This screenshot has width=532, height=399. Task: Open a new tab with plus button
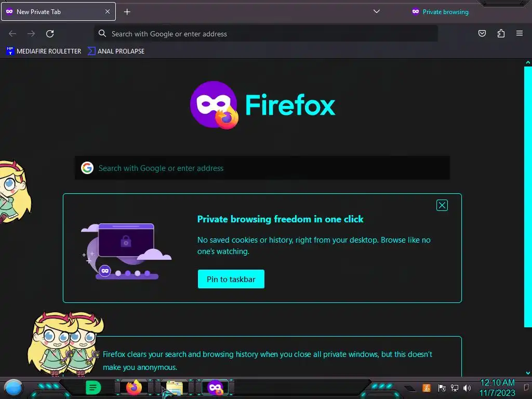pos(127,12)
